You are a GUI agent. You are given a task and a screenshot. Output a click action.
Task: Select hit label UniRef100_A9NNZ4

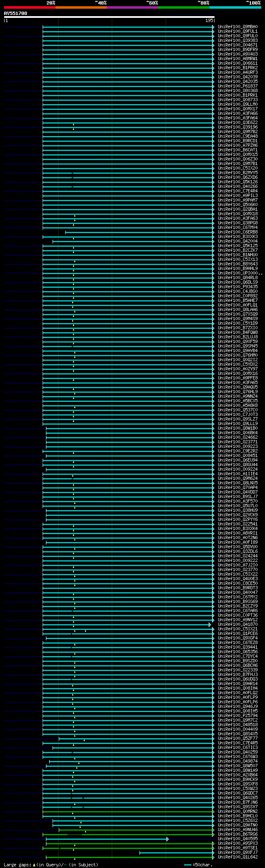tap(238, 396)
